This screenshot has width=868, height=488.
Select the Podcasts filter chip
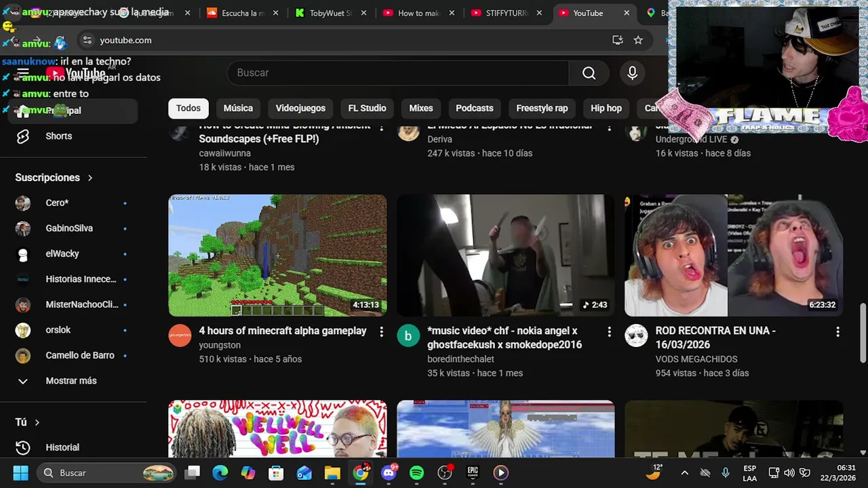point(474,108)
